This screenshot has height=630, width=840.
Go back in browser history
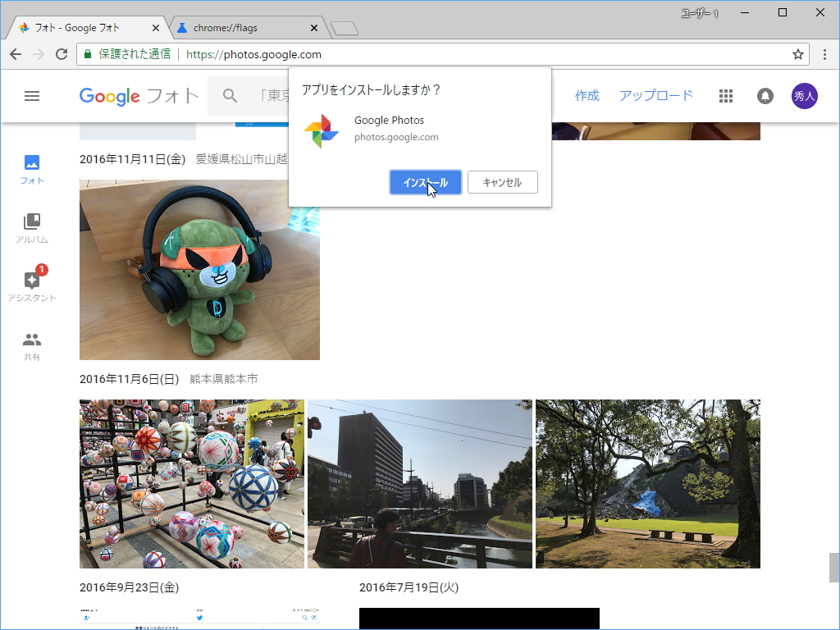[16, 54]
